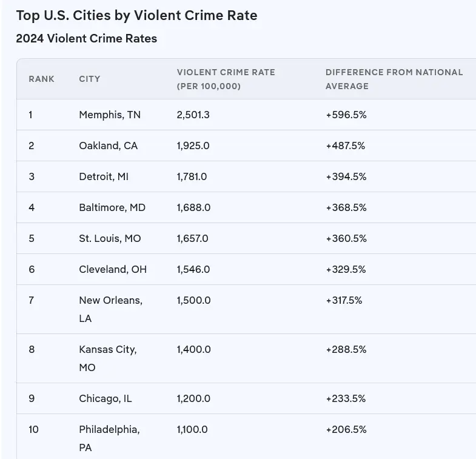This screenshot has width=476, height=459.
Task: Select the Violent Crime Rate column header
Action: click(226, 79)
